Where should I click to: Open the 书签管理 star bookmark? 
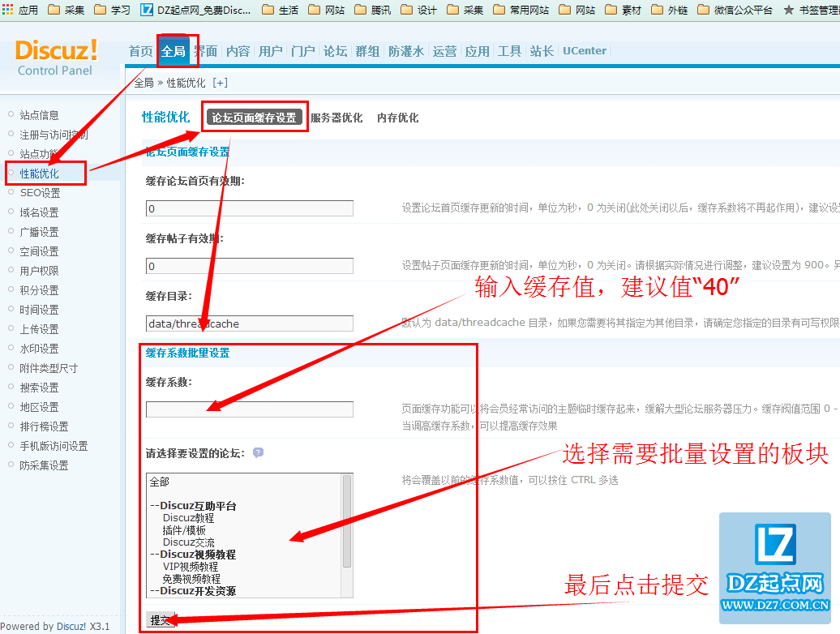(812, 10)
